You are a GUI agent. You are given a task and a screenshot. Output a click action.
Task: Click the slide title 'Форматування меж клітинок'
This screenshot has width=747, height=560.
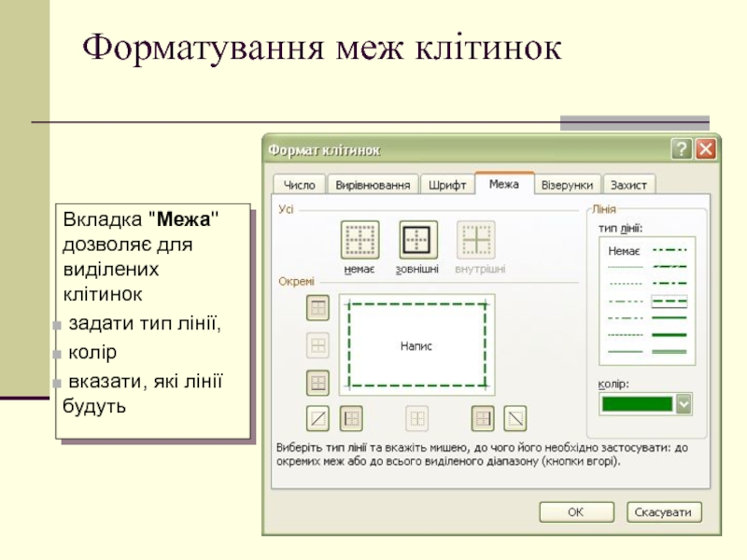(x=322, y=48)
